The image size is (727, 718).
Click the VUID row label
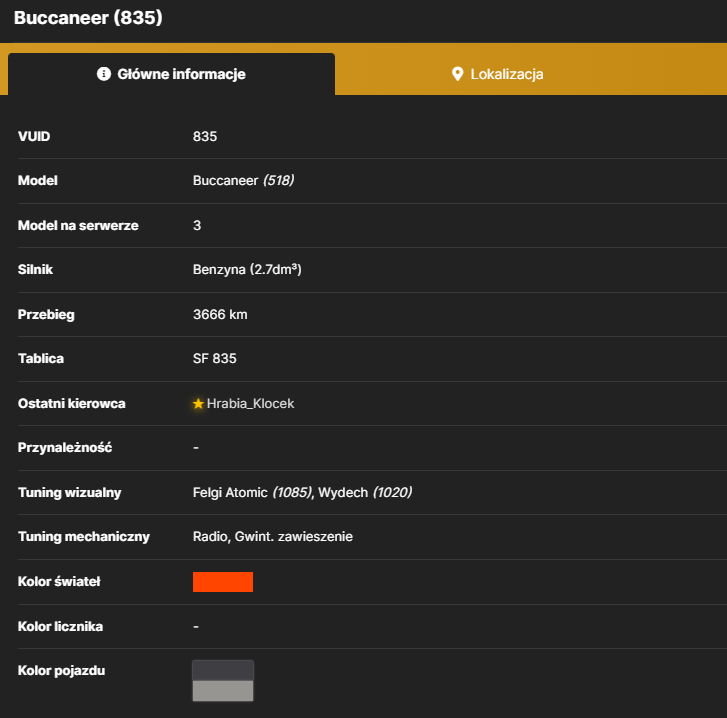[34, 136]
